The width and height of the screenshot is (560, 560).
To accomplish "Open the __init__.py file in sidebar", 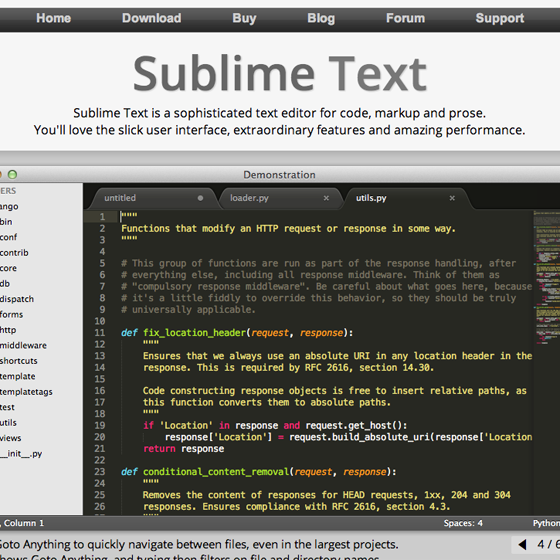I will pos(21,454).
